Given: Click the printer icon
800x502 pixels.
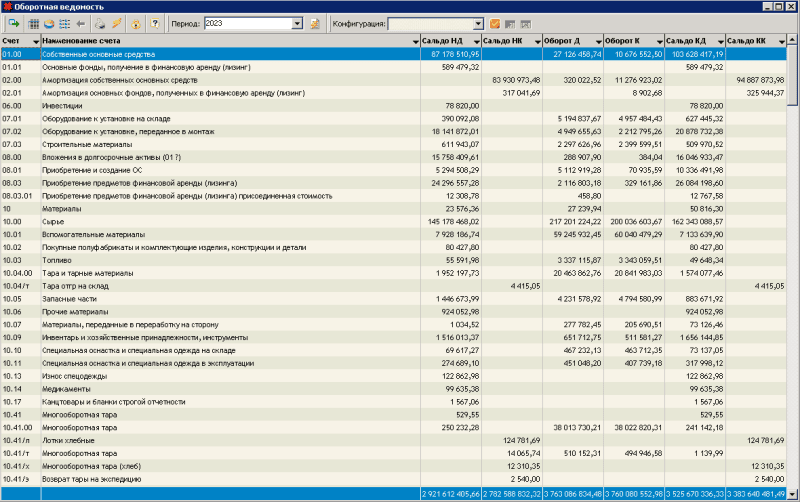Looking at the screenshot, I should [99, 22].
